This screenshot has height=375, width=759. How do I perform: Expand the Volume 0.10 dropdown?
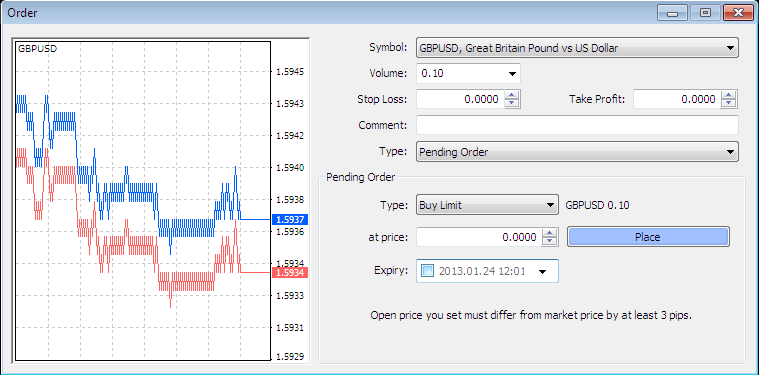pos(468,74)
